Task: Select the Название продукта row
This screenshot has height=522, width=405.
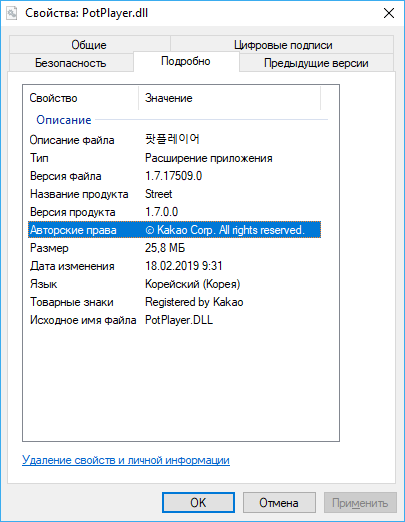Action: pos(174,194)
